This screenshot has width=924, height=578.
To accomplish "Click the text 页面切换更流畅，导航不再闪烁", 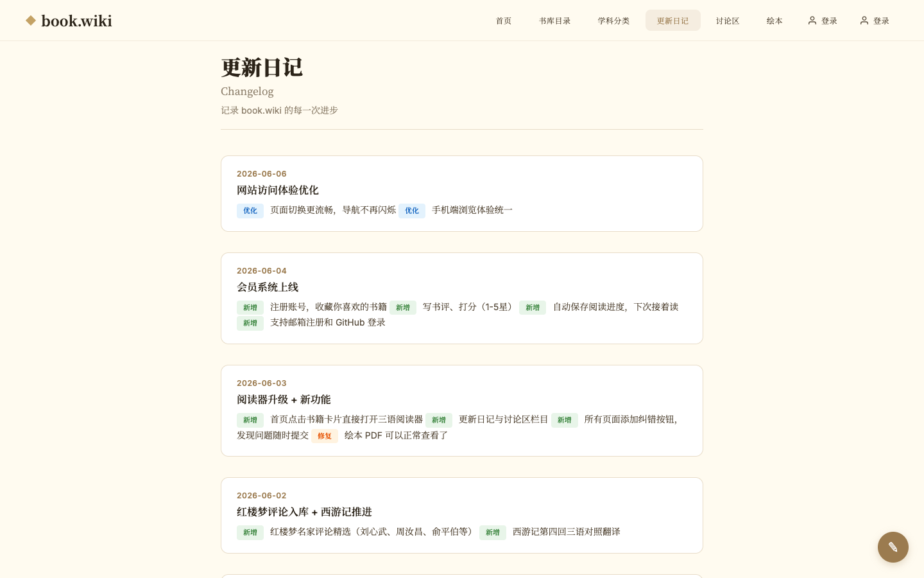I will (x=333, y=210).
